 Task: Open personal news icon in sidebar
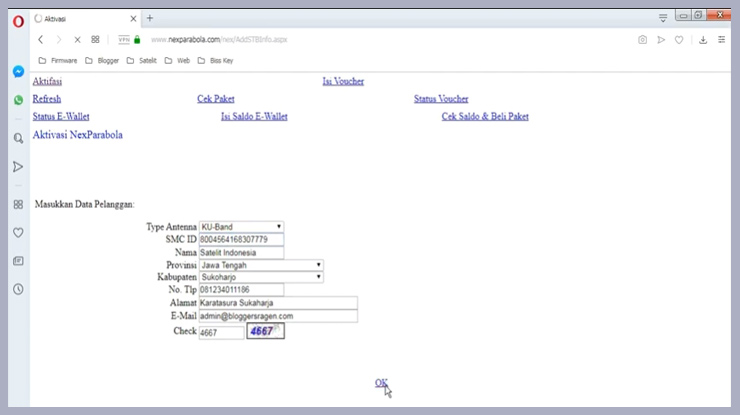(x=18, y=261)
